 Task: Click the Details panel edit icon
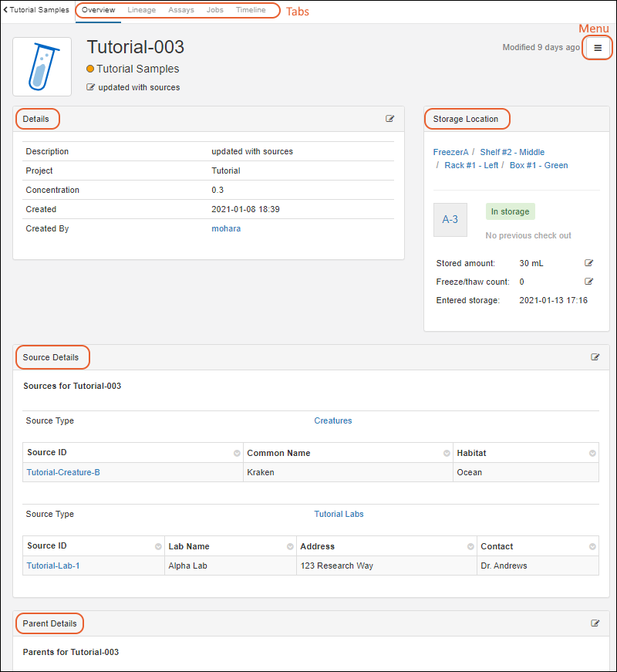pyautogui.click(x=390, y=119)
